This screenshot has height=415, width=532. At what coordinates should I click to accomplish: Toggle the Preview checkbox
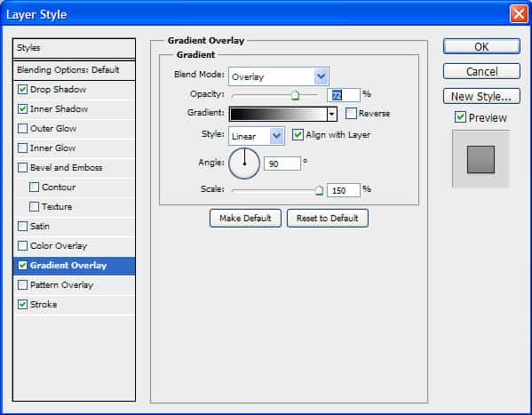point(460,117)
